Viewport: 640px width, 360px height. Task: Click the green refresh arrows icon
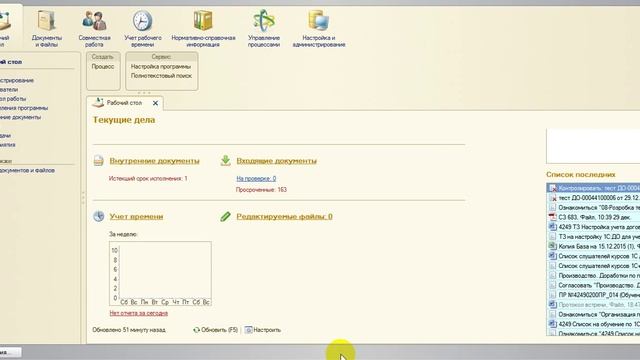click(196, 330)
